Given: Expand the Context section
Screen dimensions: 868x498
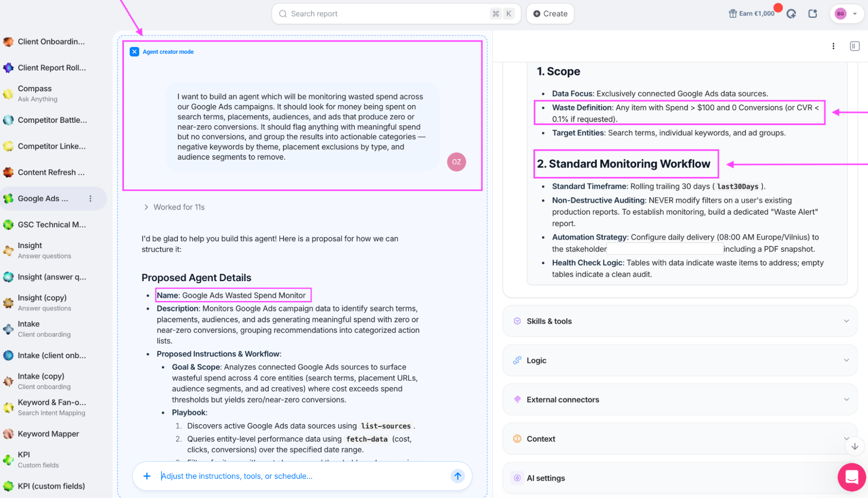Looking at the screenshot, I should tap(679, 439).
